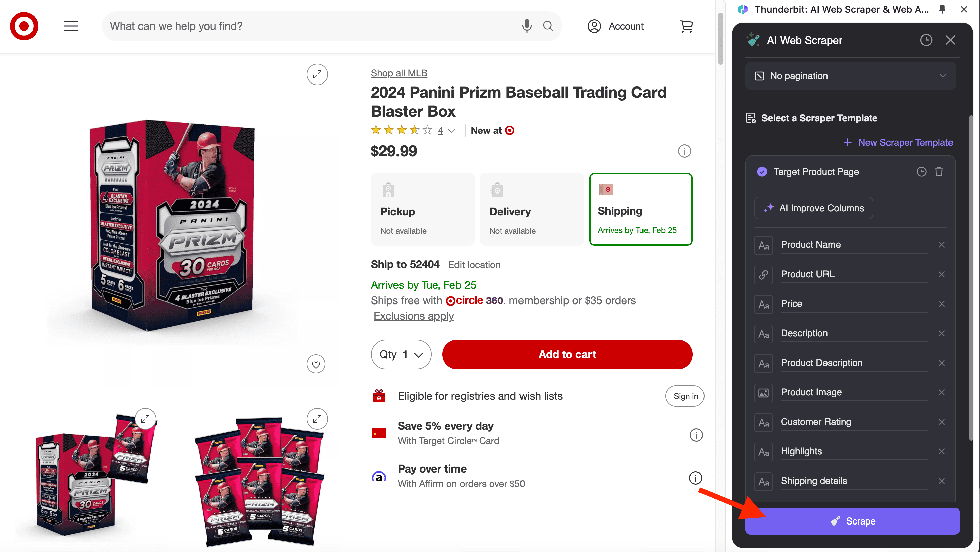This screenshot has width=980, height=552.
Task: Follow the Shop all MLB link
Action: (399, 73)
